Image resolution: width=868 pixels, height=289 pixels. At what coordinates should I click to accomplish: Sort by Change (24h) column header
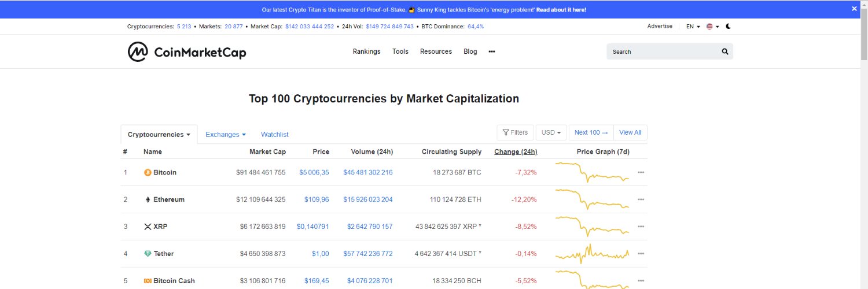point(516,152)
